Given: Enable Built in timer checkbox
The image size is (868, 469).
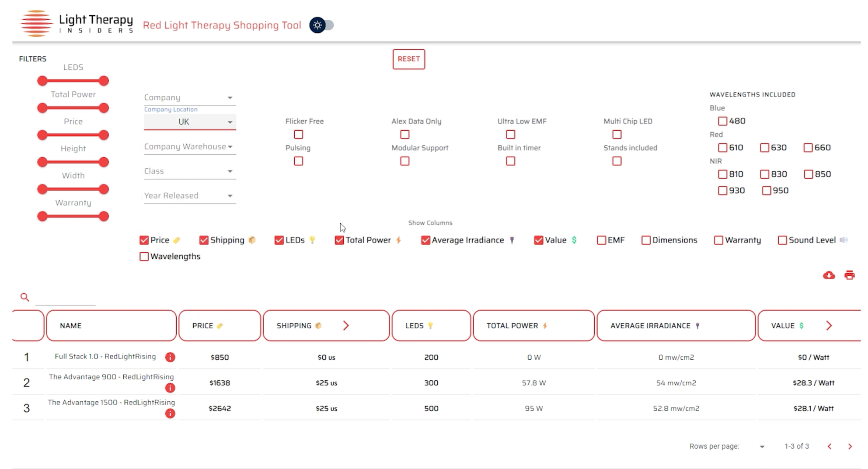Looking at the screenshot, I should point(510,161).
